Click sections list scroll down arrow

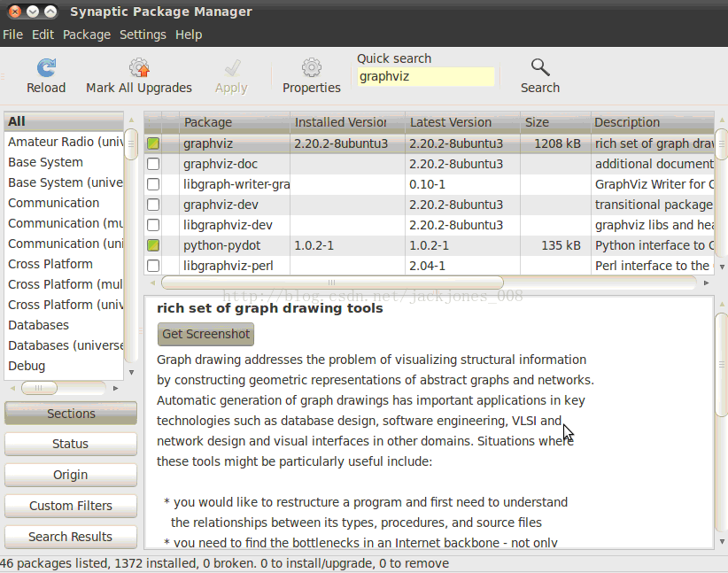[131, 372]
